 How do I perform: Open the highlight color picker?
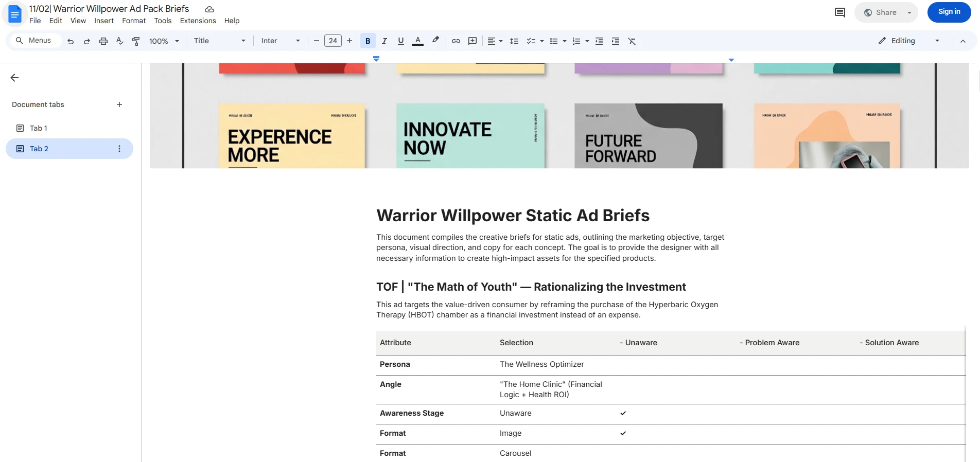pyautogui.click(x=435, y=41)
